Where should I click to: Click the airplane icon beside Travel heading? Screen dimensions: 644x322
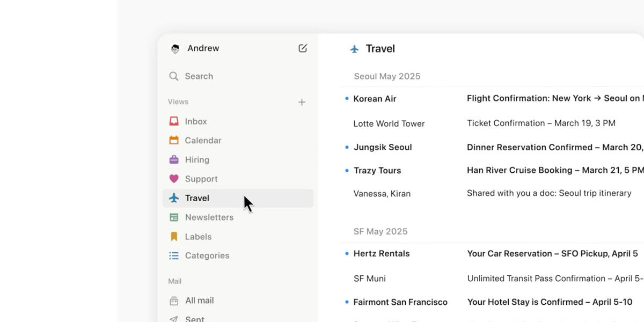point(354,49)
